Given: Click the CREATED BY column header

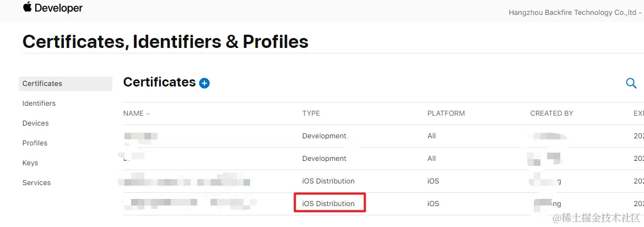Looking at the screenshot, I should click(551, 113).
